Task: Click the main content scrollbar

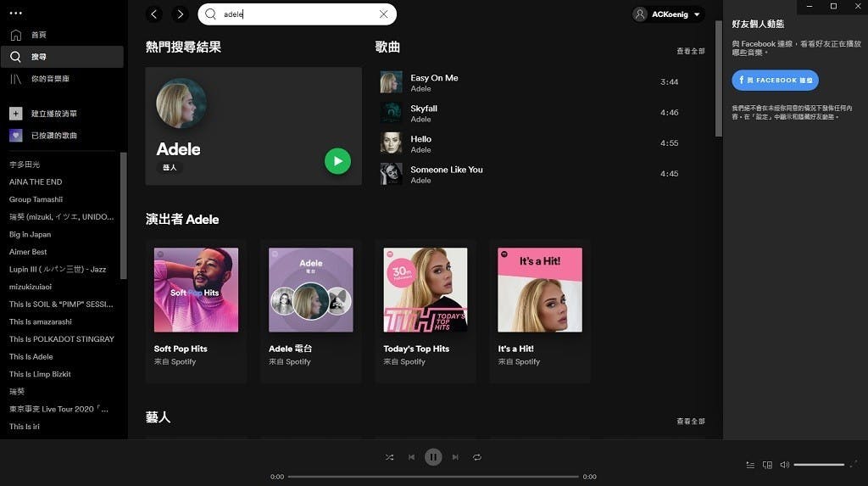Action: [719, 79]
